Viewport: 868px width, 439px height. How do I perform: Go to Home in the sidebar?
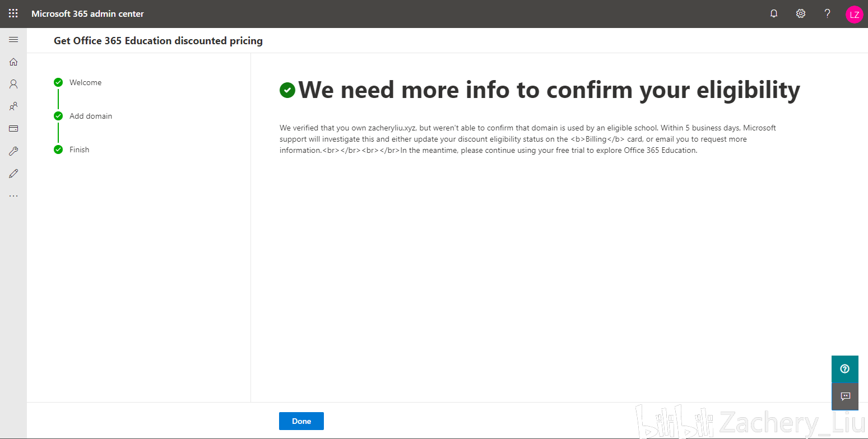(x=13, y=62)
